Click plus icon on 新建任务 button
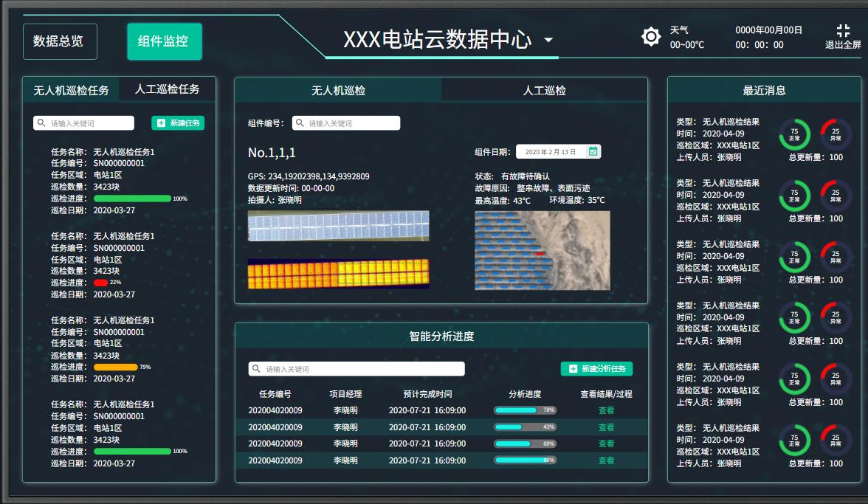Viewport: 868px width, 504px height. [x=161, y=123]
